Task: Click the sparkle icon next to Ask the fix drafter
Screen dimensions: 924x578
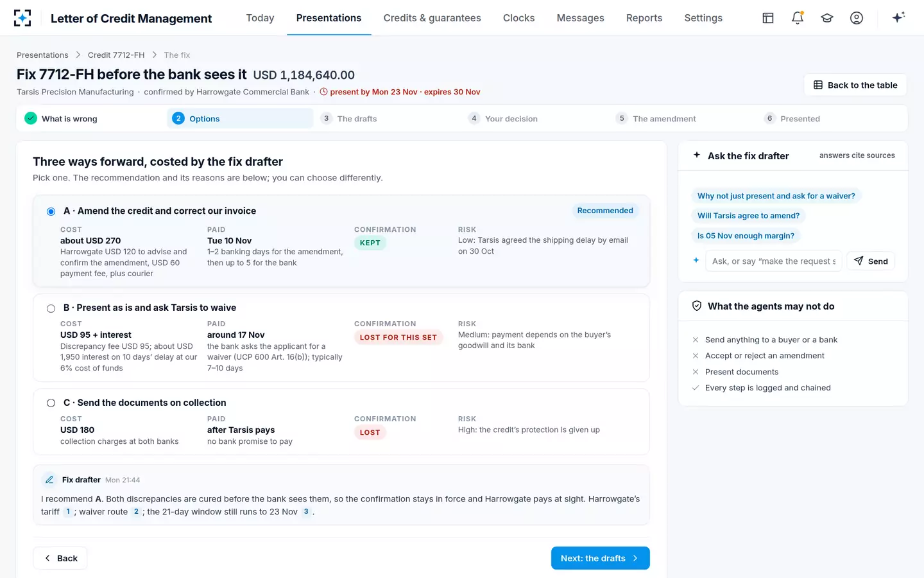Action: (x=697, y=155)
